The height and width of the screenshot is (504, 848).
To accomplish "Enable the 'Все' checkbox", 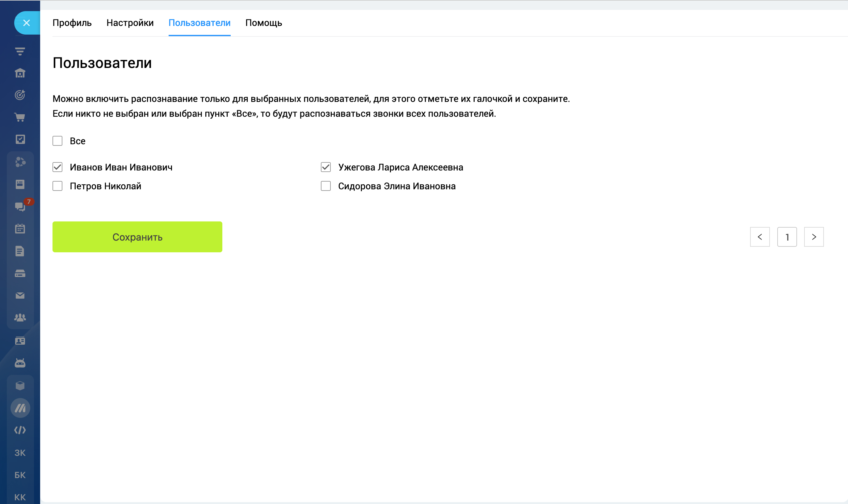I will point(57,141).
